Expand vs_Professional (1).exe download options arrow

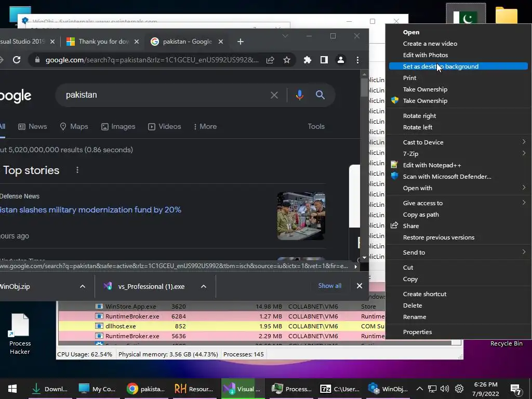204,286
